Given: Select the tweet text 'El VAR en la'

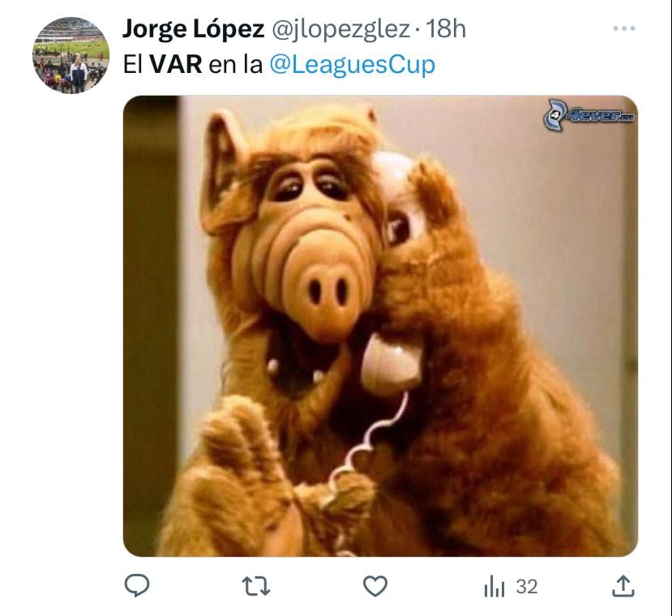Looking at the screenshot, I should coord(193,64).
